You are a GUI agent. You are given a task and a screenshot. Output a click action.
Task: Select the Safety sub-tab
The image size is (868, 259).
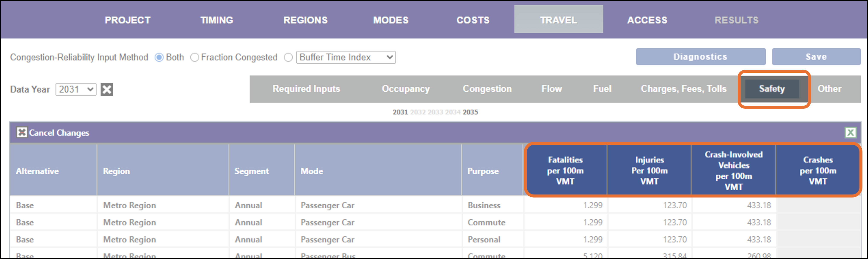coord(772,89)
